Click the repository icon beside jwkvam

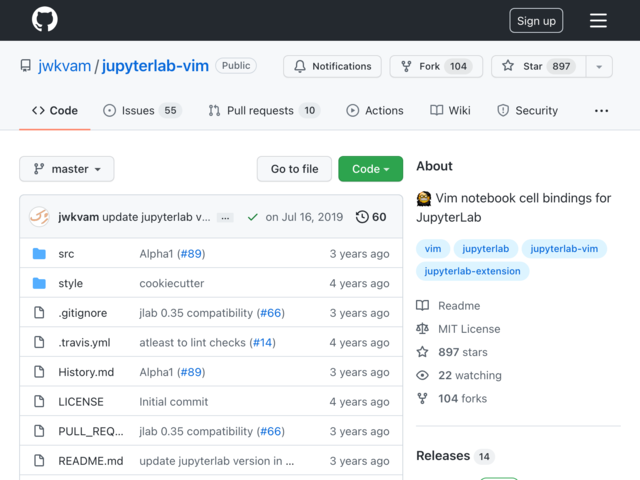26,66
